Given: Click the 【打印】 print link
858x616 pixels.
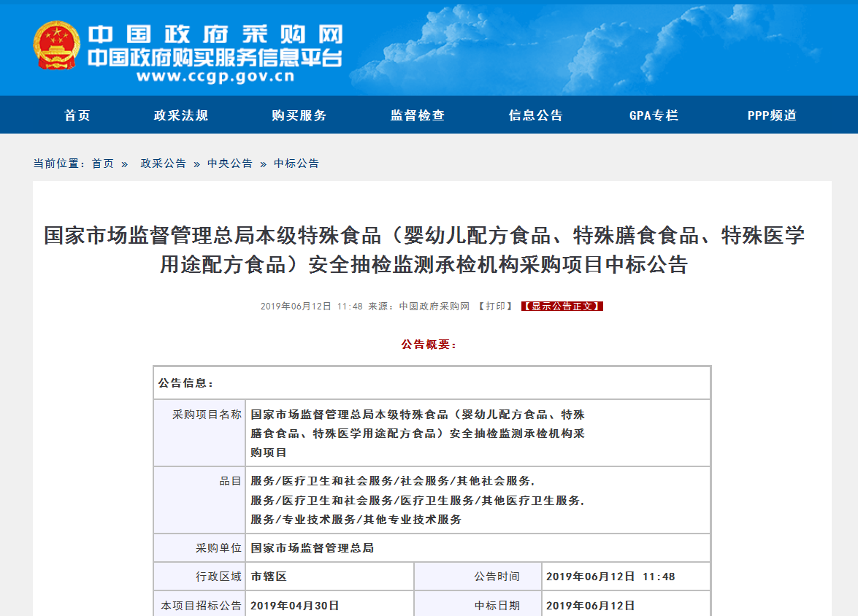Looking at the screenshot, I should point(495,307).
